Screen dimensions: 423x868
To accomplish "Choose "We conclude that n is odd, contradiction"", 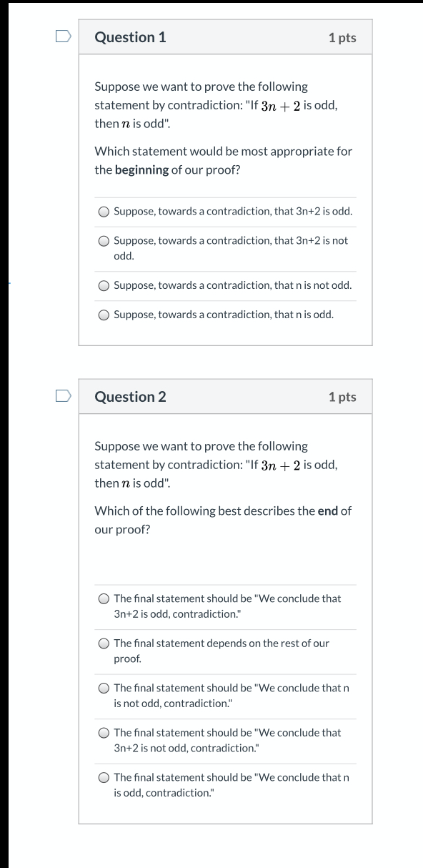I will click(104, 778).
